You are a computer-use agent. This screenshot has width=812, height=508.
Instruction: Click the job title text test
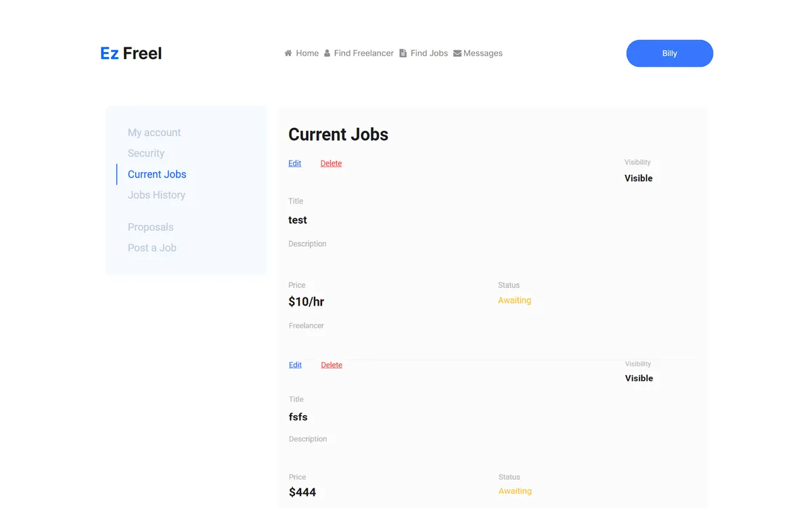[298, 220]
